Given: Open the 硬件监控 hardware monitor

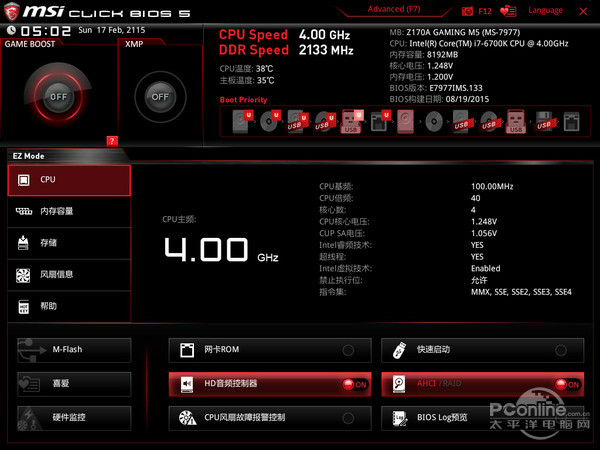Looking at the screenshot, I should point(74,418).
